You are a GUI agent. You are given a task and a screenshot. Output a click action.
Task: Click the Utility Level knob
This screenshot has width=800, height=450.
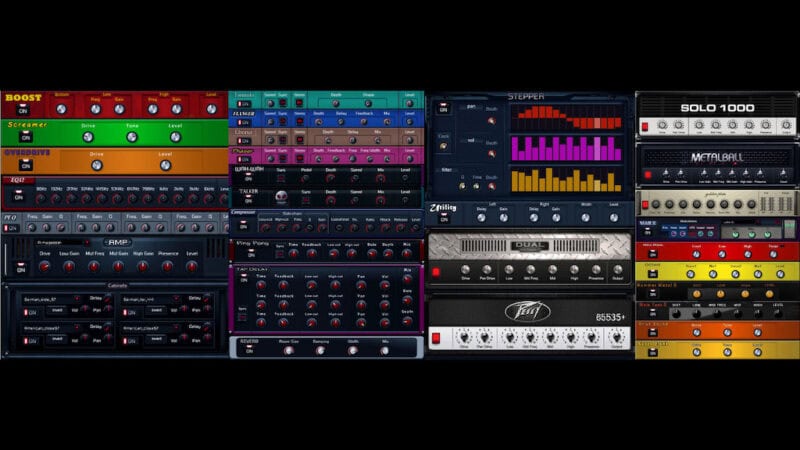(614, 218)
